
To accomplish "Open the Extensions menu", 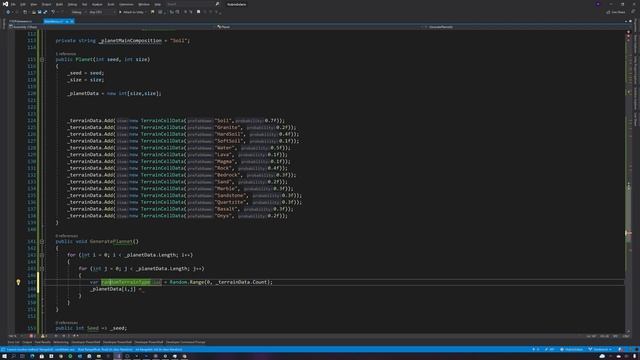I will [126, 4].
